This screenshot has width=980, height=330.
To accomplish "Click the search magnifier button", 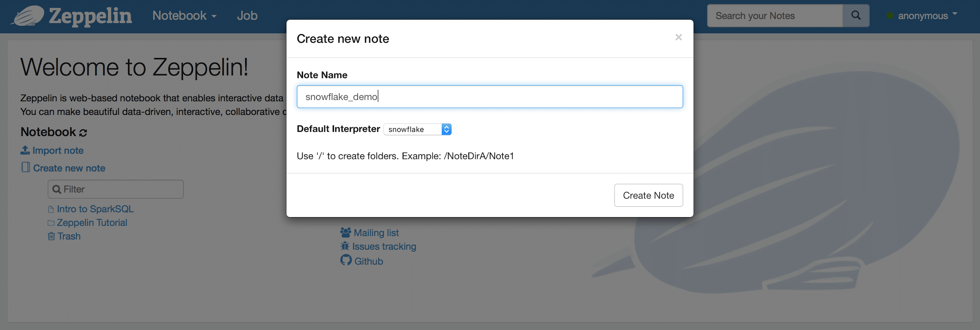I will point(856,16).
